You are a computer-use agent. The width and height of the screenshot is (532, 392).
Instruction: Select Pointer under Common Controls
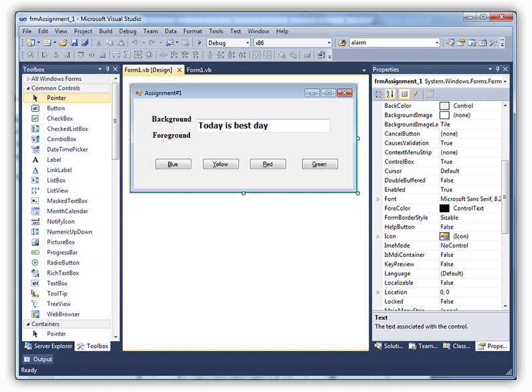[67, 98]
